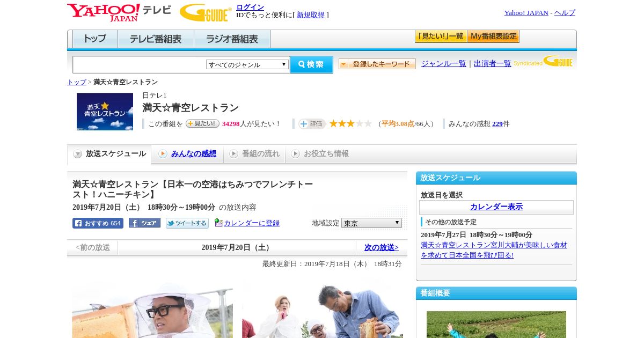The image size is (644, 338).
Task: Click the Syndicated G-GUIDE logo
Action: pos(543,61)
